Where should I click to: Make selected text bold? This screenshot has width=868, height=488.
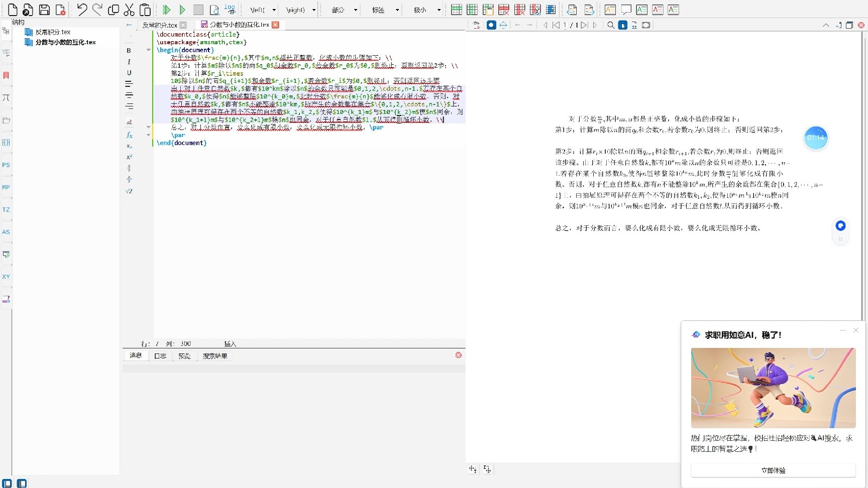(x=129, y=50)
